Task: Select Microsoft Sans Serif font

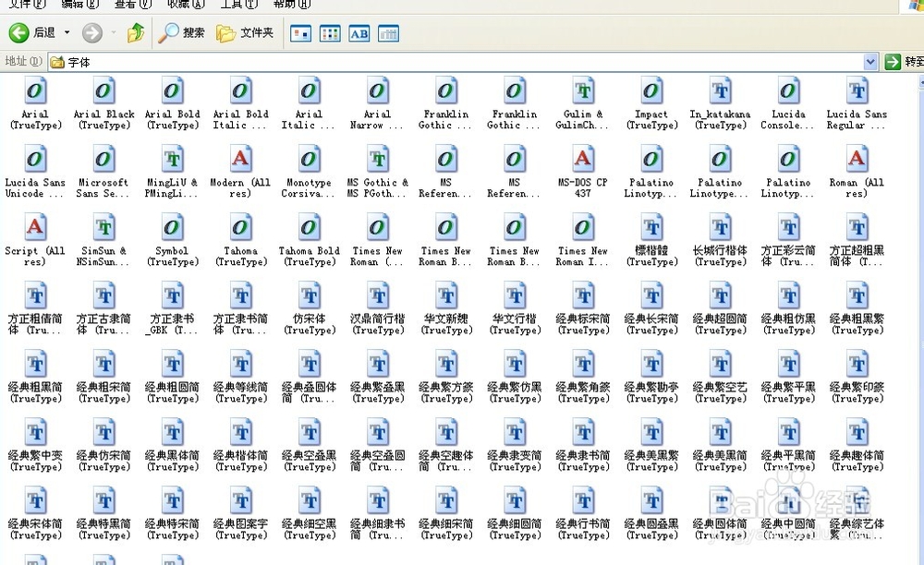Action: pos(103,172)
